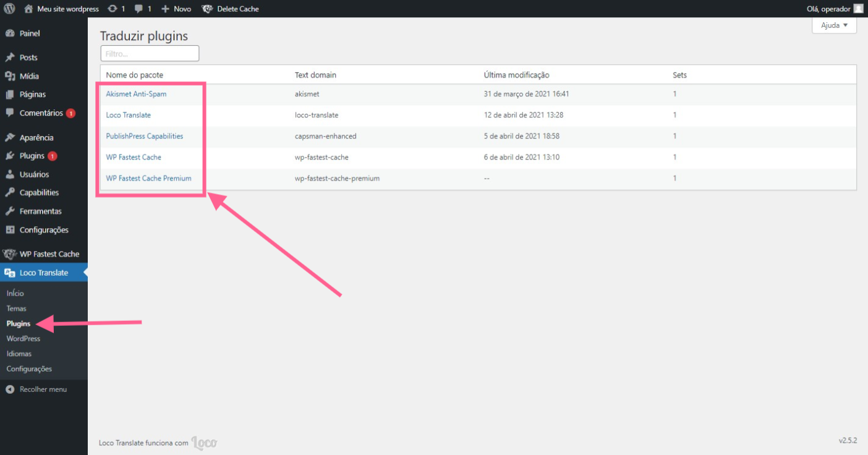Click the Recolher menu collapse arrow icon
This screenshot has height=455, width=868.
[10, 389]
